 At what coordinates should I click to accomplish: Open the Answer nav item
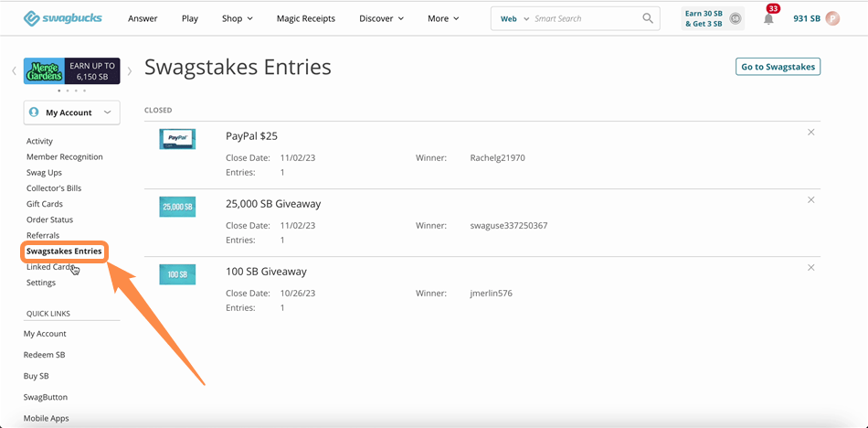(x=143, y=18)
